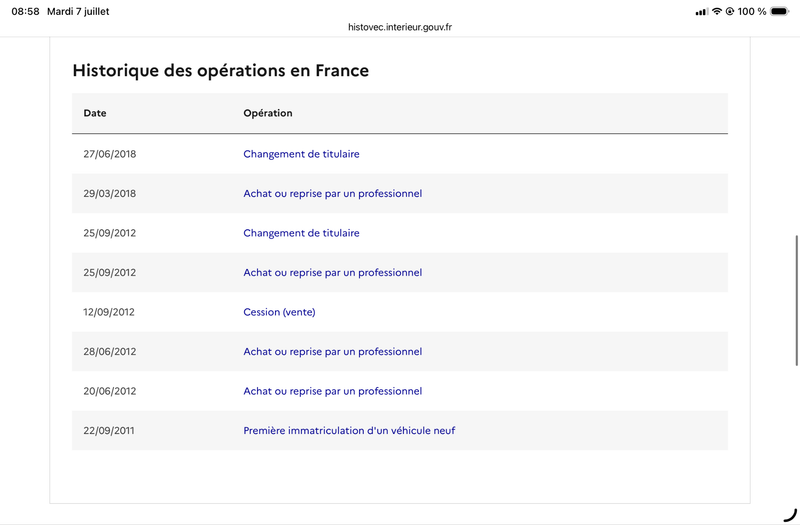Click the Historique des opérations en France heading

coord(220,70)
